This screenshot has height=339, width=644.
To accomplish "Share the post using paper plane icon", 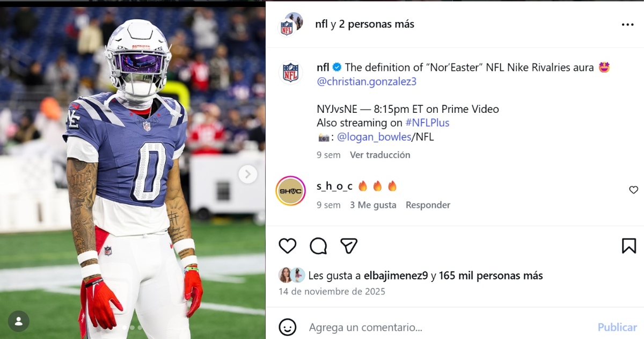I will coord(349,246).
